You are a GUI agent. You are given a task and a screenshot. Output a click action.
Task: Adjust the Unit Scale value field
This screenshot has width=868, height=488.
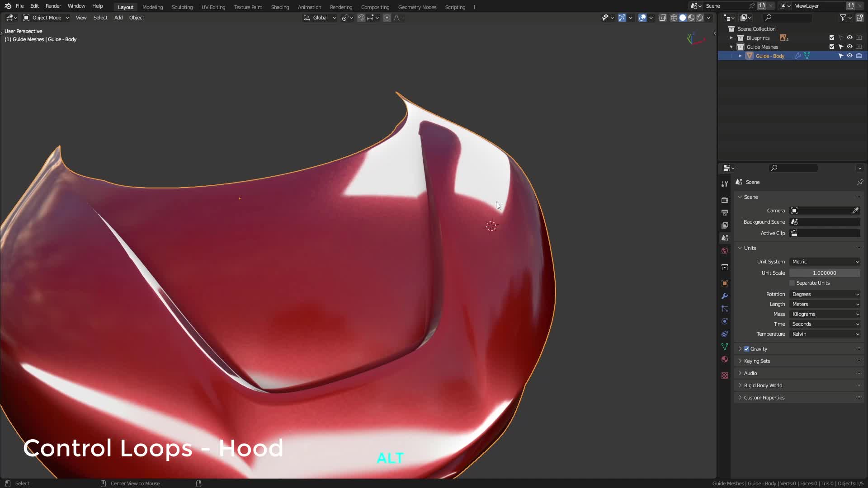tap(825, 273)
